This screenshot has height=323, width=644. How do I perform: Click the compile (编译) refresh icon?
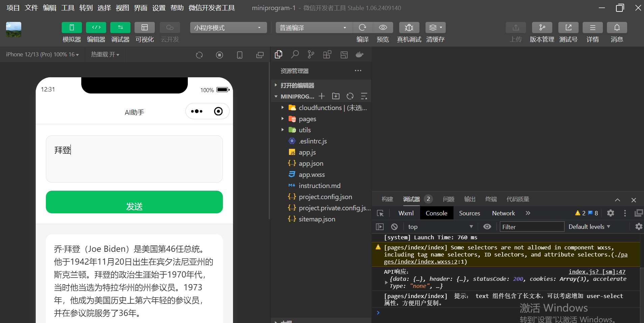click(x=362, y=28)
